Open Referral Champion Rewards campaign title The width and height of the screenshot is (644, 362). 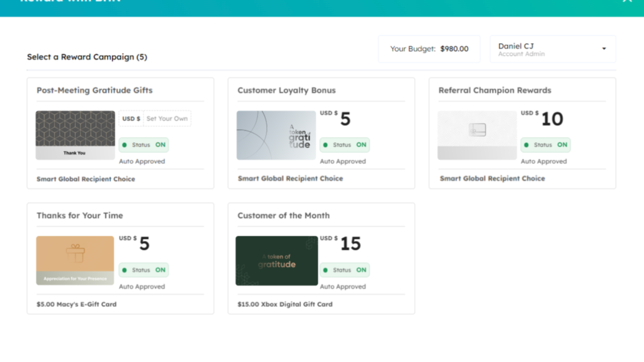[495, 90]
